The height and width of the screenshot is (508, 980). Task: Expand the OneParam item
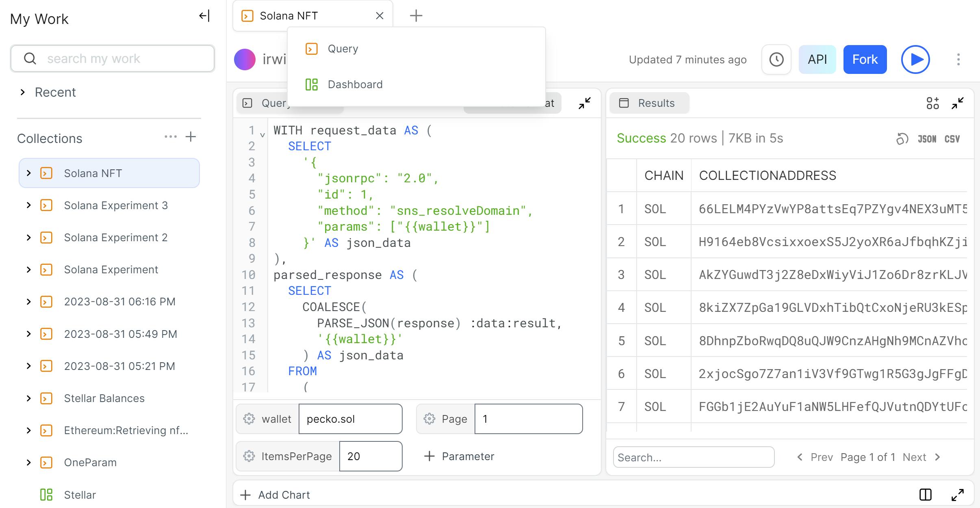pos(28,463)
